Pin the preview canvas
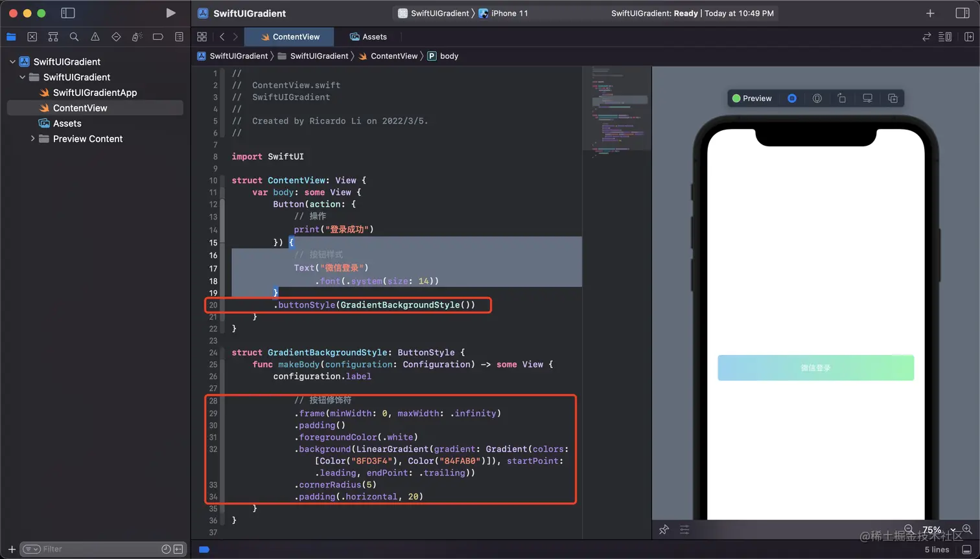The height and width of the screenshot is (559, 980). coord(664,530)
